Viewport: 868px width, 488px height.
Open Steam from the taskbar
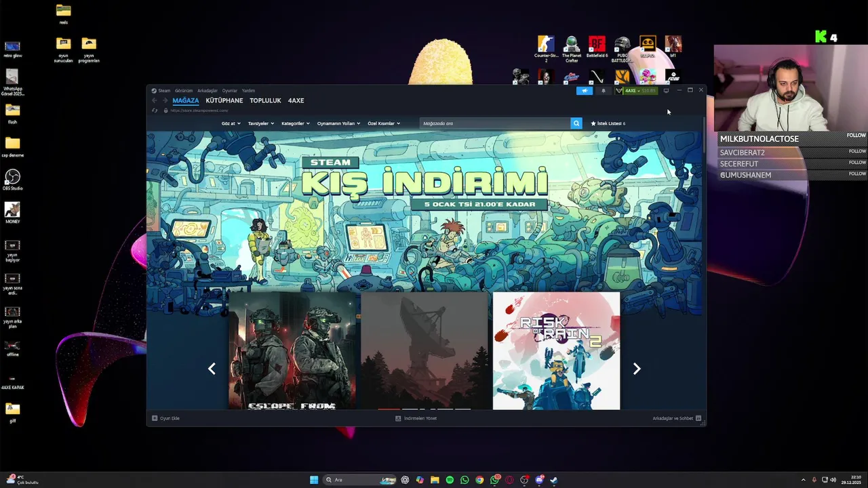(x=554, y=480)
